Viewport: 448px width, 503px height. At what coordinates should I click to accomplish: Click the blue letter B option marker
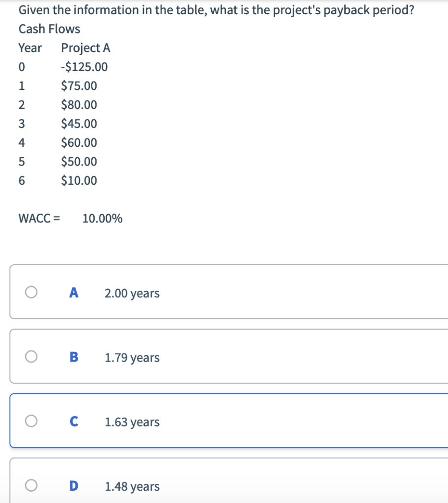[x=73, y=357]
